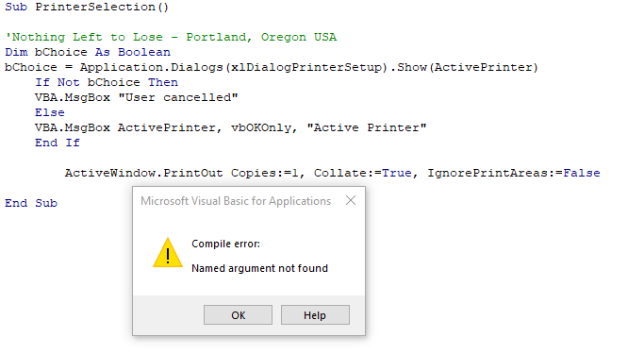Click the "Active Printer" string literal
Viewport: 644px width, 354px height.
pos(367,127)
